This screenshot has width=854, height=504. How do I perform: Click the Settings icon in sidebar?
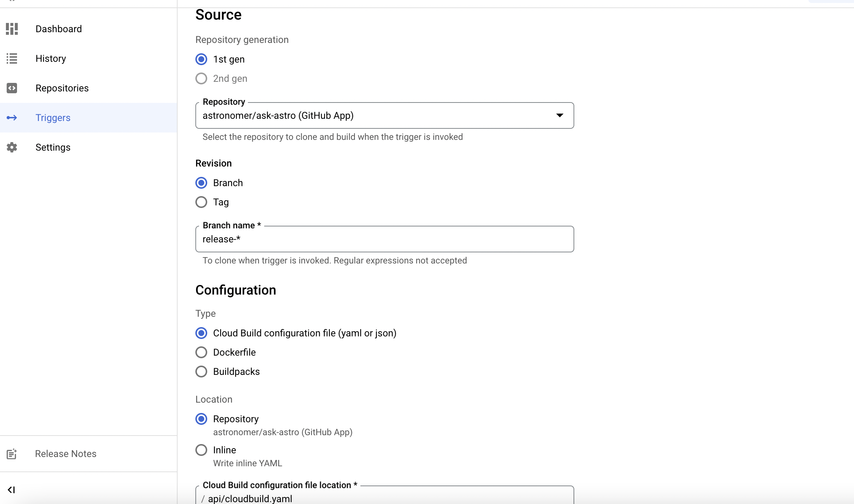[12, 147]
